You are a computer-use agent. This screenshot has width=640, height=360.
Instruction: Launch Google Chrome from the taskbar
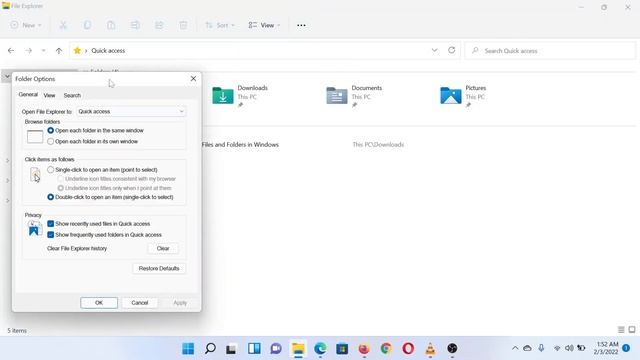pos(386,349)
